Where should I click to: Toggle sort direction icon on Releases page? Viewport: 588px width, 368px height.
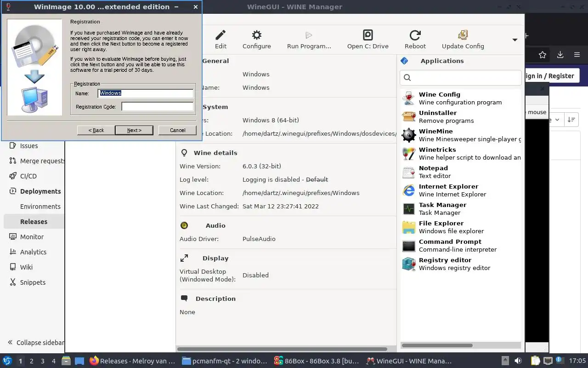pos(571,120)
